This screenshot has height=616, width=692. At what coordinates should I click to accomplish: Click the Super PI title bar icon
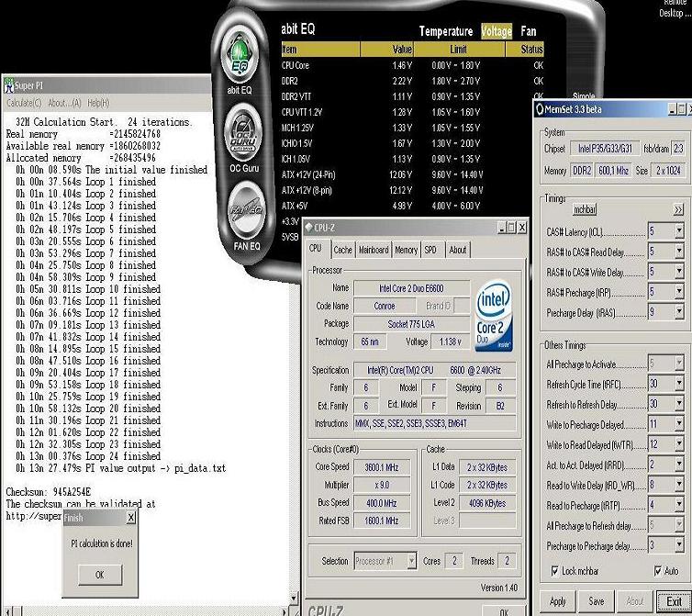coord(8,85)
